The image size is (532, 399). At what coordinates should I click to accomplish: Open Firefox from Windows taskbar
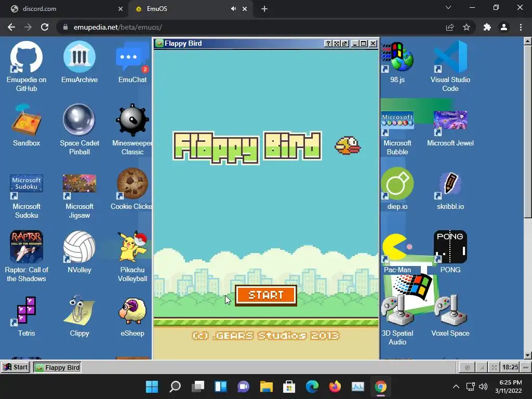pyautogui.click(x=335, y=387)
